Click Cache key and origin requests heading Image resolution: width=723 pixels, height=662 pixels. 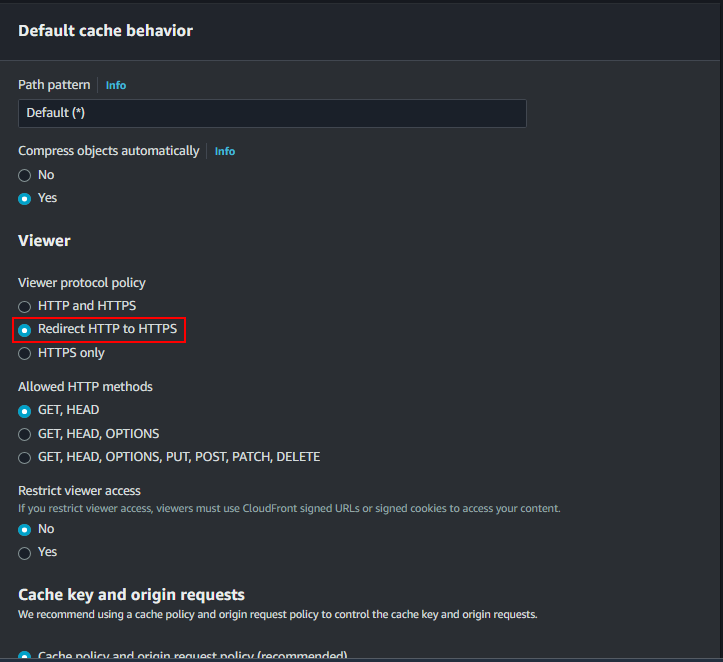click(x=131, y=595)
